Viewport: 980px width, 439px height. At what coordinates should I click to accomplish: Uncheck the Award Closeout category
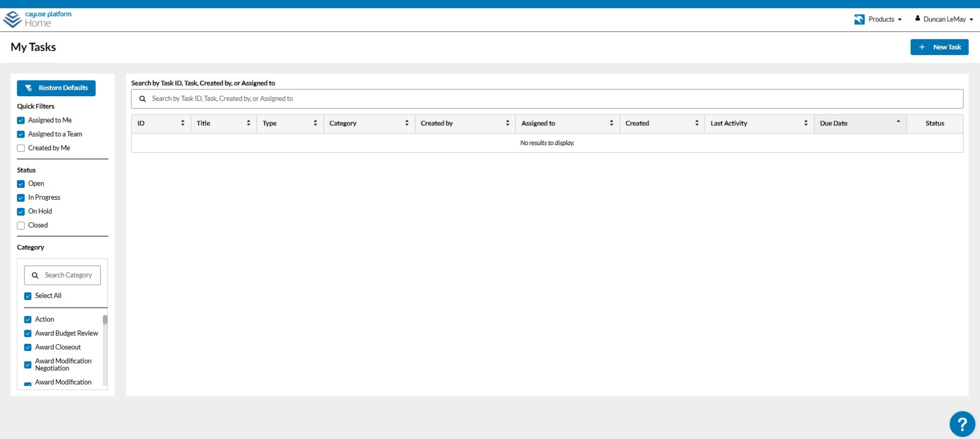[x=28, y=347]
